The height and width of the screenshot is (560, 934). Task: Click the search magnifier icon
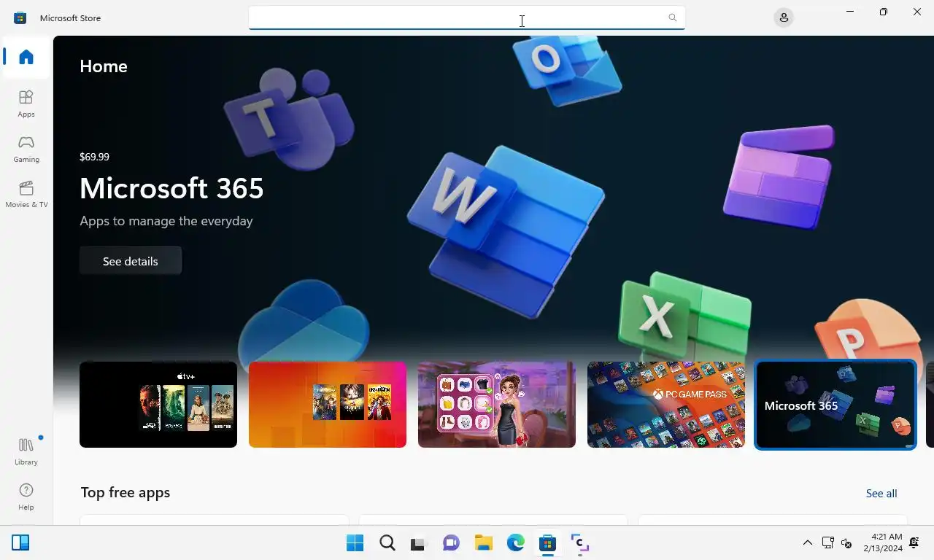coord(672,17)
